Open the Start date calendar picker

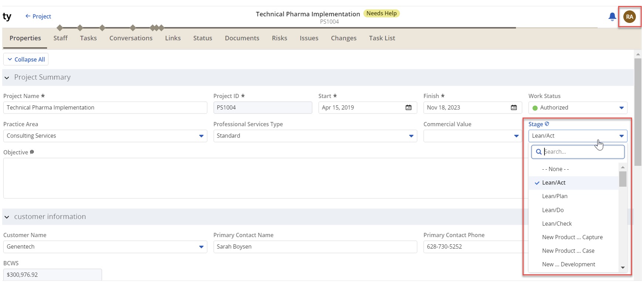point(409,108)
